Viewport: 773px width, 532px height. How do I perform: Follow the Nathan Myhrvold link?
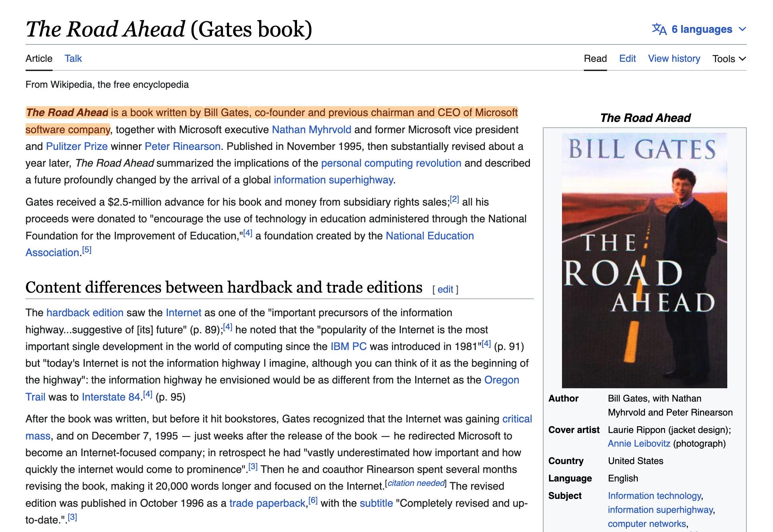click(x=311, y=130)
